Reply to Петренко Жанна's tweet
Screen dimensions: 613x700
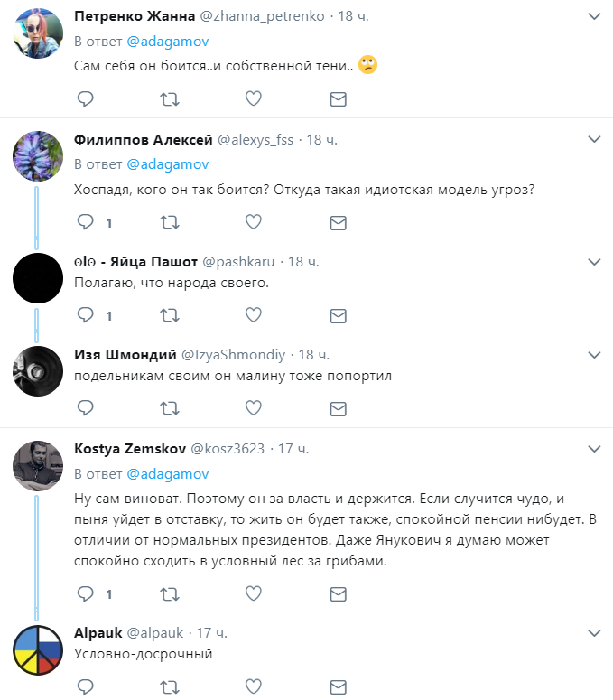tap(85, 98)
